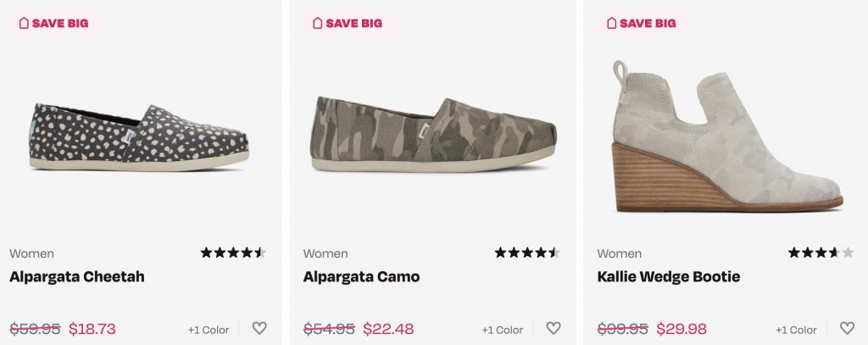Select the Save Big badge on Alpargata Camo
This screenshot has height=345, width=868.
pos(348,23)
